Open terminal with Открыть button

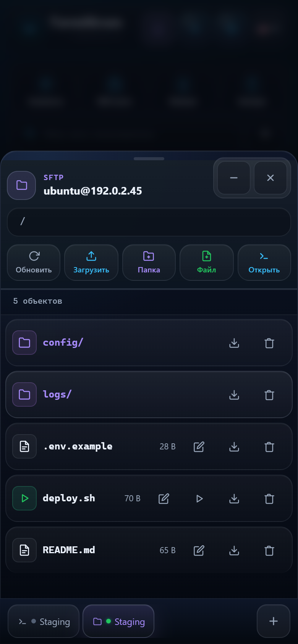[264, 262]
